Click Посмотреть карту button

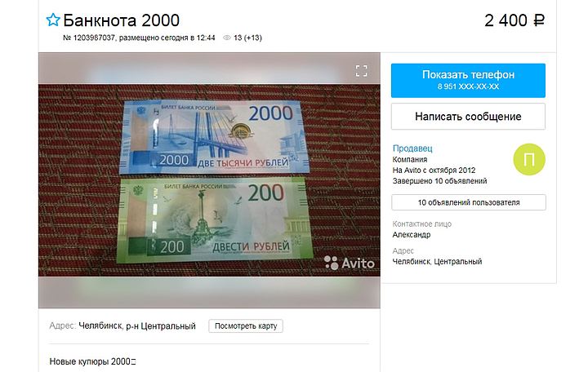(246, 326)
